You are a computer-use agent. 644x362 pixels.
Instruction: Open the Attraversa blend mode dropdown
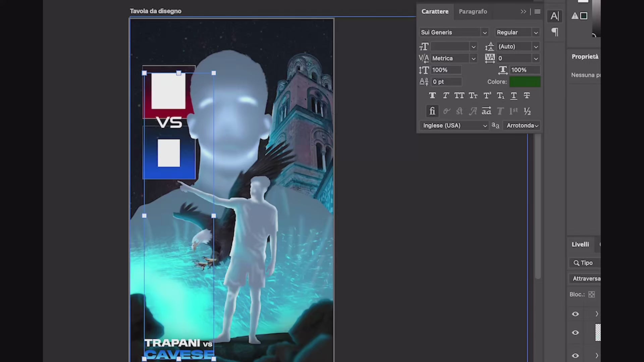[585, 279]
